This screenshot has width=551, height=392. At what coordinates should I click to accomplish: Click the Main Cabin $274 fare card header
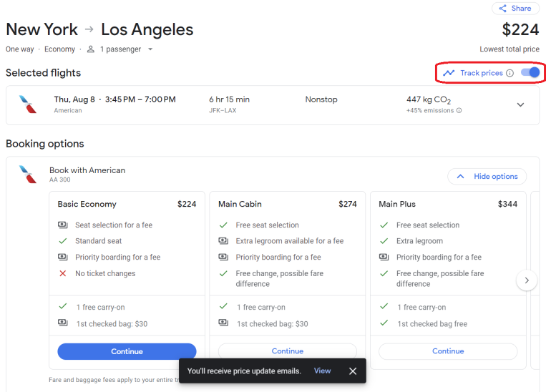tap(287, 204)
